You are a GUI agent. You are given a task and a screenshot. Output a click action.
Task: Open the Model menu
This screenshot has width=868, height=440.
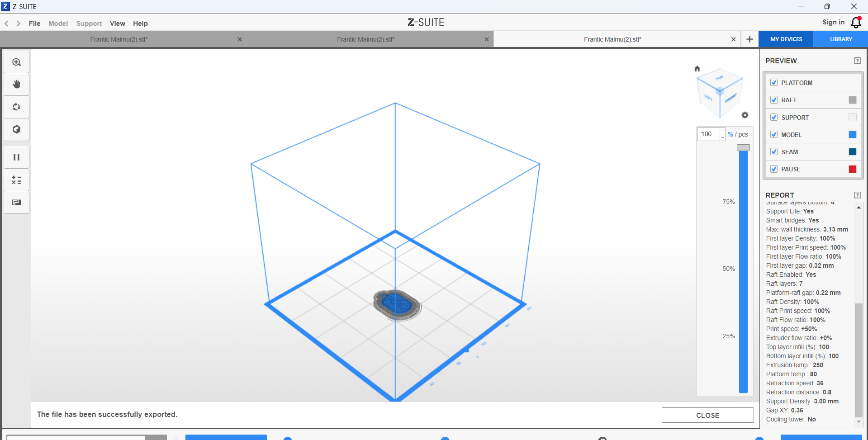pyautogui.click(x=58, y=24)
